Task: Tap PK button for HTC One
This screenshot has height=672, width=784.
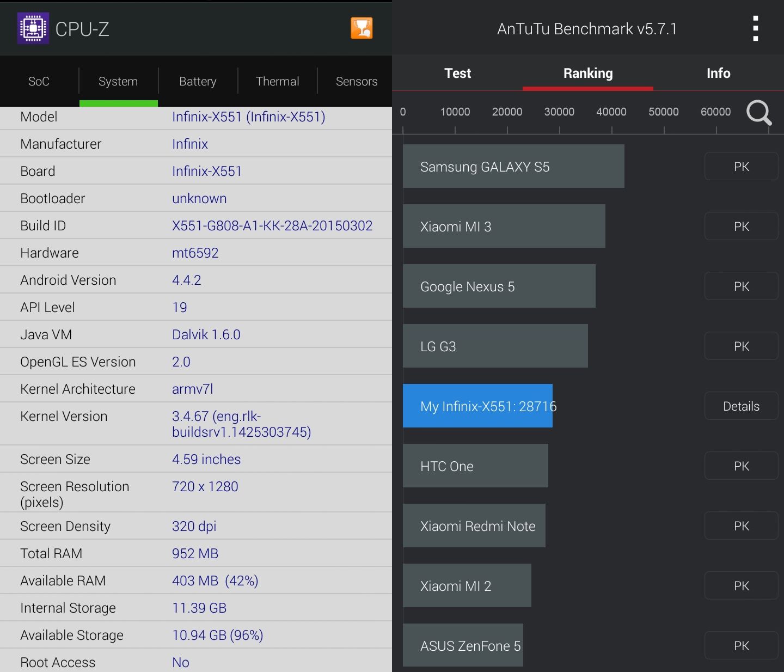Action: pos(742,466)
